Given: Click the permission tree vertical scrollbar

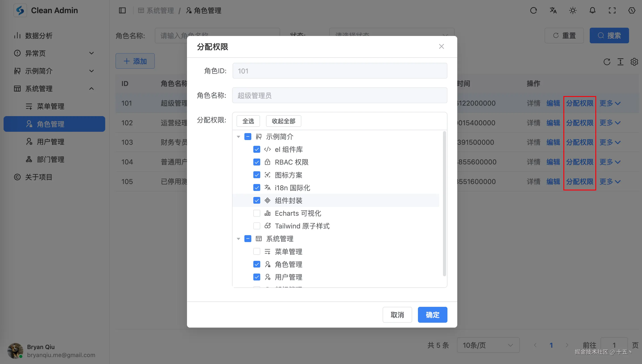Looking at the screenshot, I should tap(444, 204).
